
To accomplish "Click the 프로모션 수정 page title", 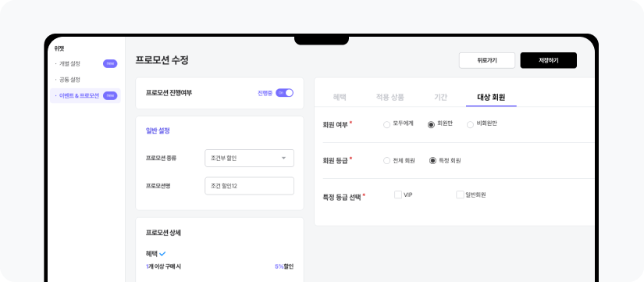I will tap(162, 60).
